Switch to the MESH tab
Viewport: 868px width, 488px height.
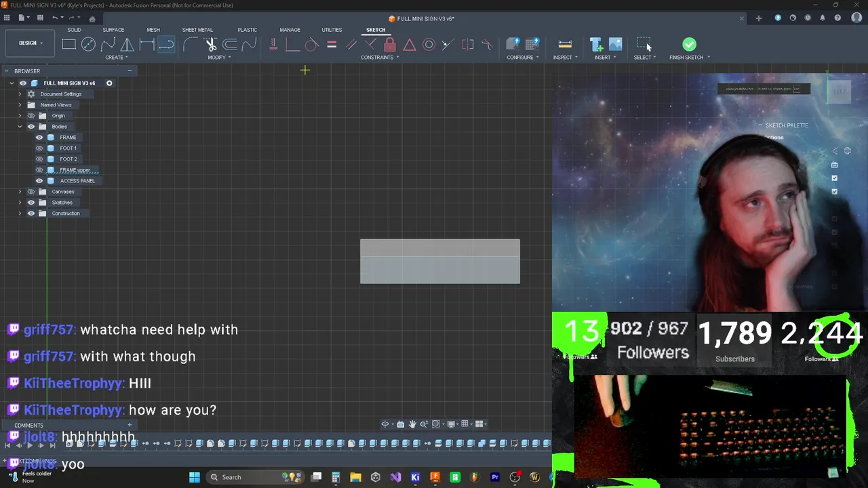153,30
